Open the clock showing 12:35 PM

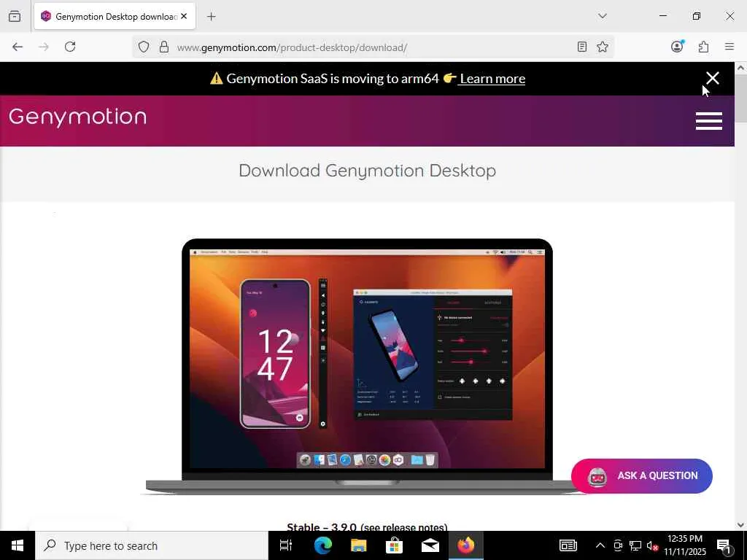(x=685, y=545)
